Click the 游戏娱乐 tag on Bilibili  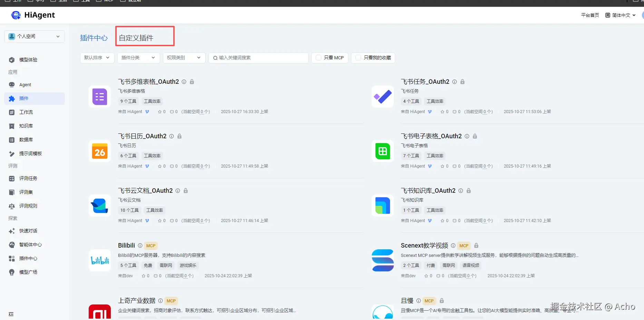tap(188, 266)
